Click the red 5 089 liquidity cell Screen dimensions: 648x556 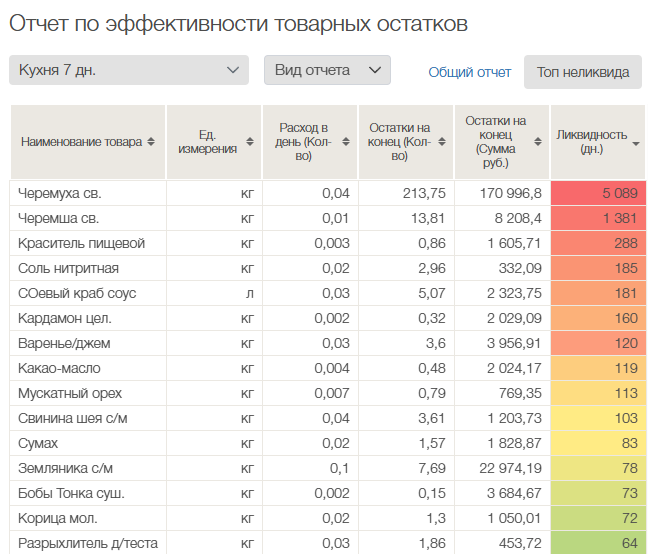pos(596,193)
